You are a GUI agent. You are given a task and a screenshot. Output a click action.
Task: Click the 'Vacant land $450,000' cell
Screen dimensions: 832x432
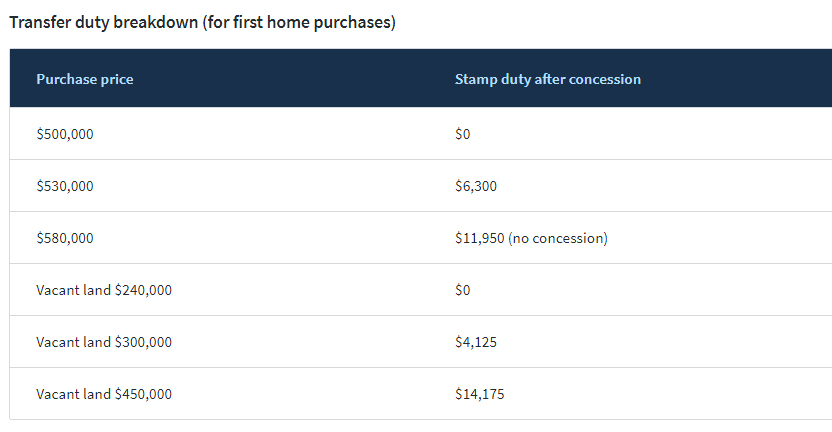click(x=103, y=394)
